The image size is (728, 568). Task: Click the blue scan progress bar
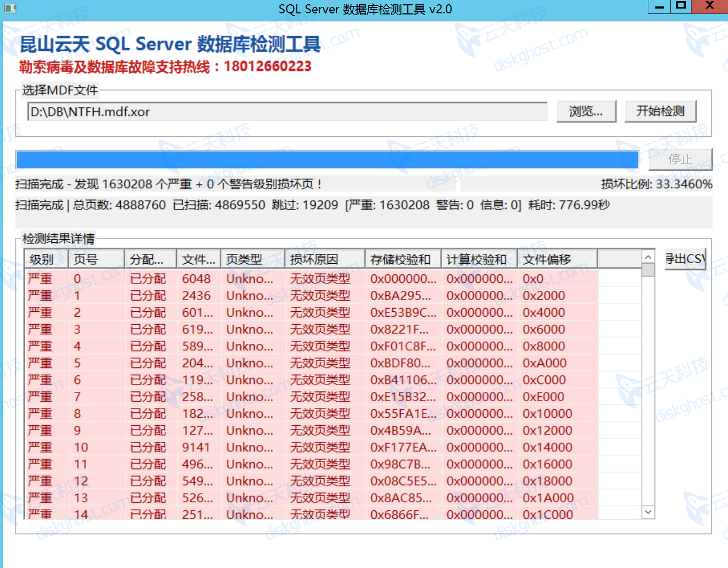point(328,160)
